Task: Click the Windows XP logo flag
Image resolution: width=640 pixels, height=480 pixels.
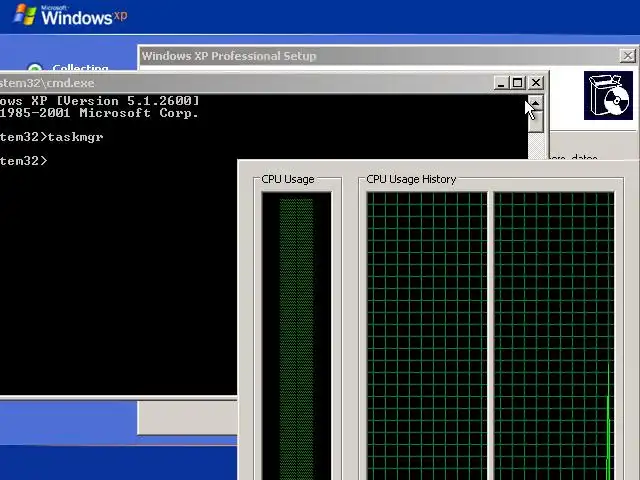Action: 24,15
